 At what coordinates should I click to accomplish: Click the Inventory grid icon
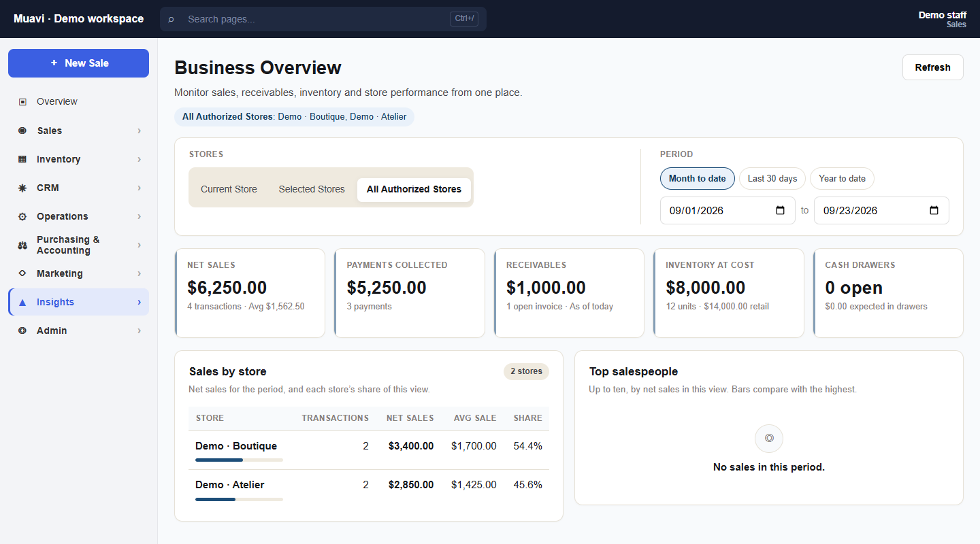(22, 159)
